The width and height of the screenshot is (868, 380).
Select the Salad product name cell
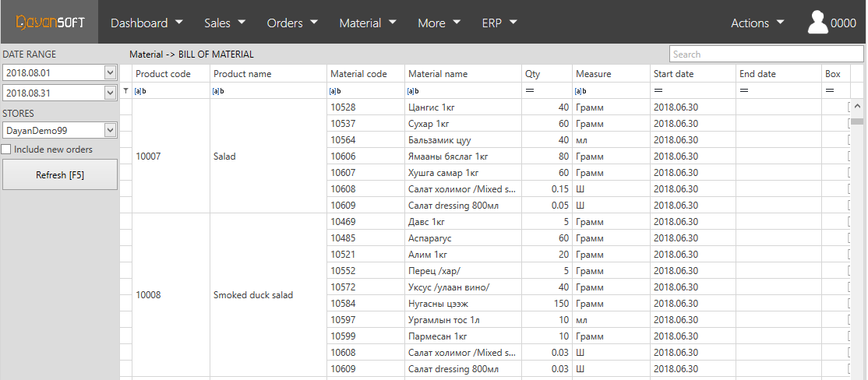pyautogui.click(x=269, y=156)
